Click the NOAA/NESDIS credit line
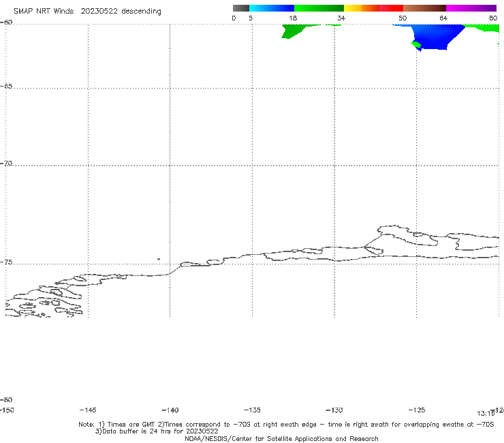This screenshot has height=443, width=504. click(281, 438)
